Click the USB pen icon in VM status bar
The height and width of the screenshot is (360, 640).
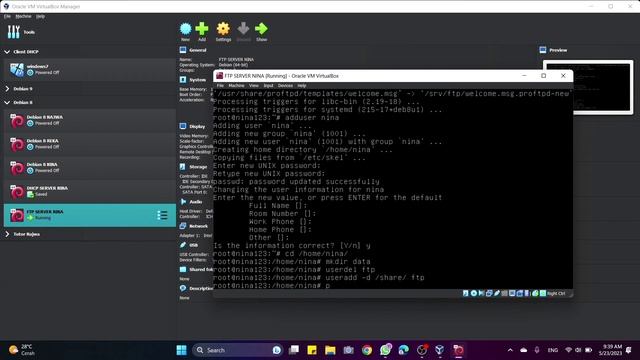[x=497, y=293]
